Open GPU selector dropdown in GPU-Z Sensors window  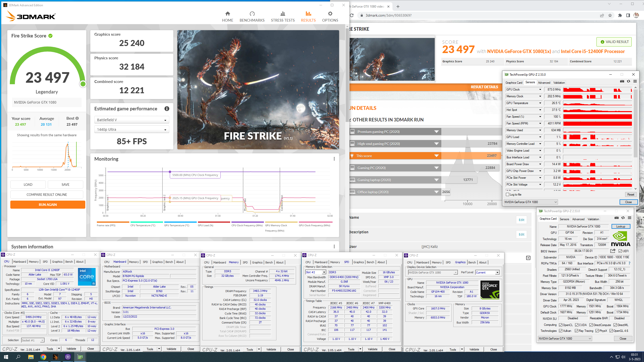click(531, 202)
